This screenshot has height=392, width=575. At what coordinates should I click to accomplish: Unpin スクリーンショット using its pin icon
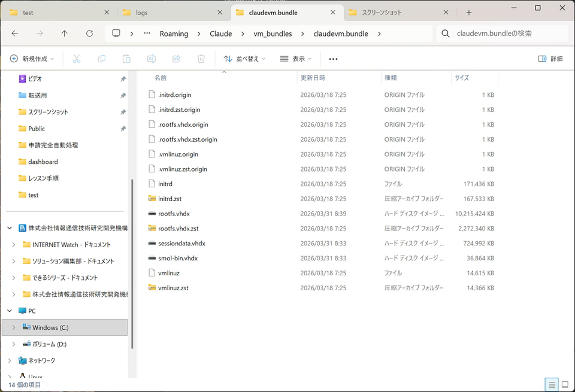click(123, 112)
